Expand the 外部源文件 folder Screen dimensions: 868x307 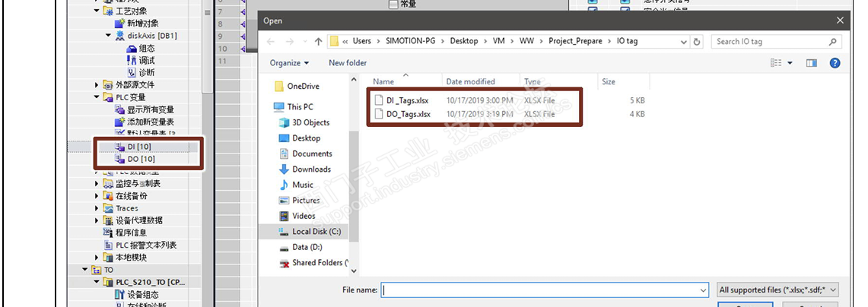click(97, 84)
